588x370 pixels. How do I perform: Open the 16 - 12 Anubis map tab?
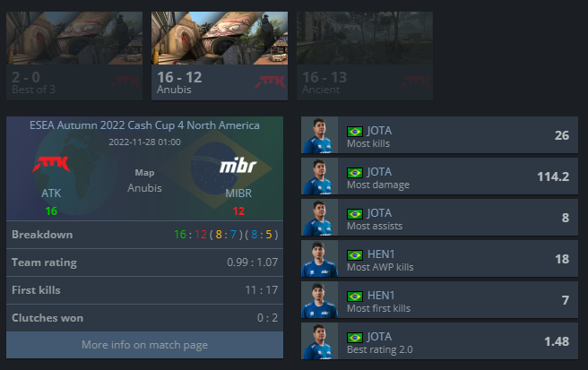tap(220, 56)
